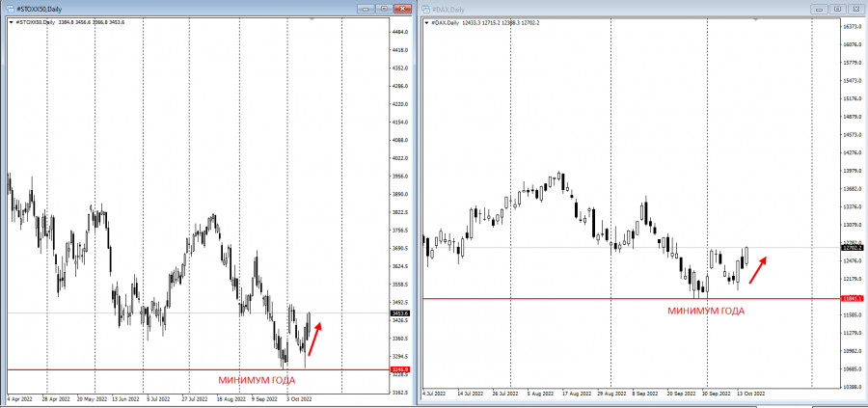The height and width of the screenshot is (408, 868).
Task: Click the #STOXX50 window chart icon
Action: pyautogui.click(x=10, y=9)
